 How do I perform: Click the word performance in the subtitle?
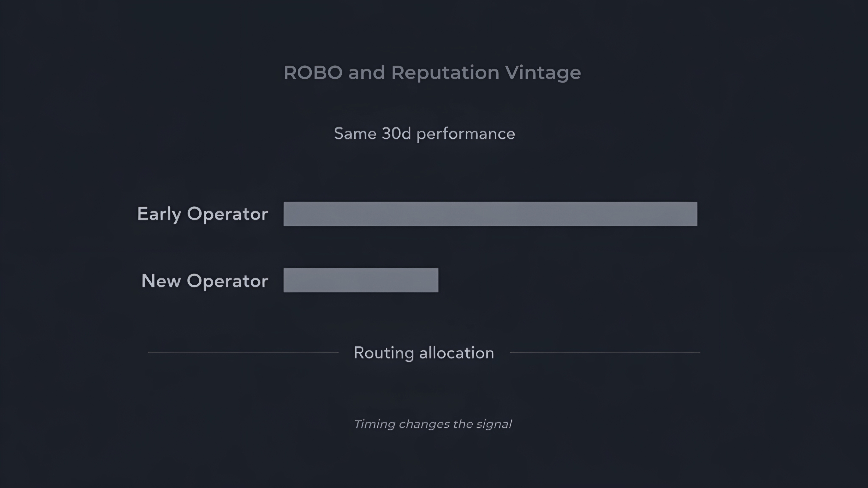point(466,134)
